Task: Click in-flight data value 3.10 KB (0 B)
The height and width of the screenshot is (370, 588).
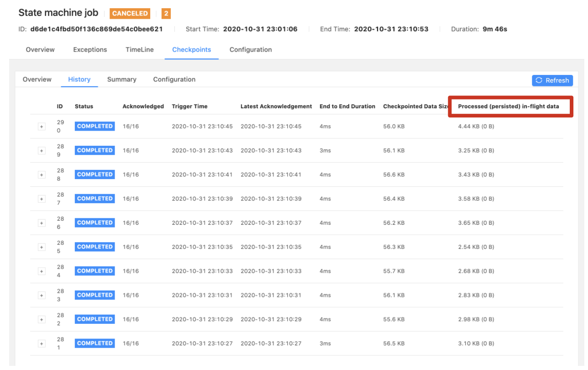Action: coord(476,344)
